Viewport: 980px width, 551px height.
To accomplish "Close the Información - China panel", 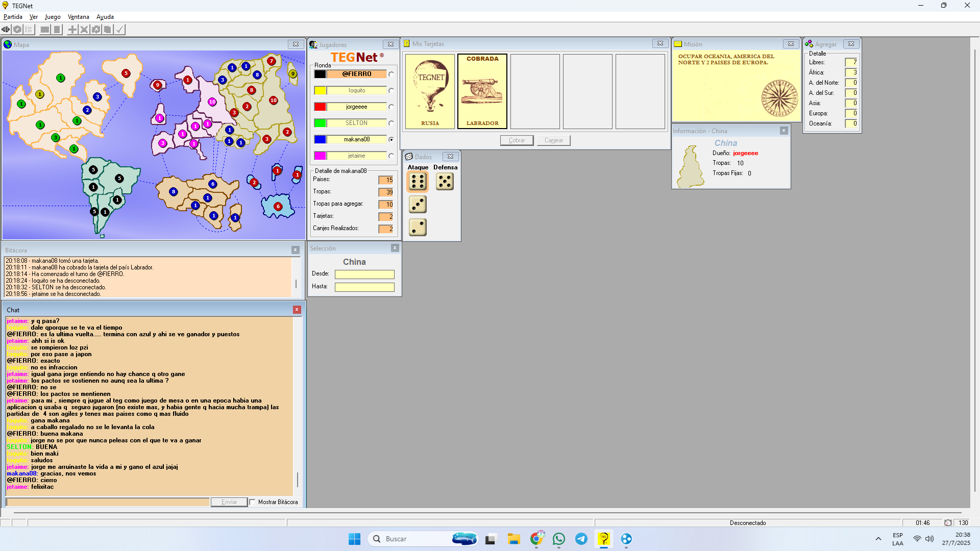I will [x=783, y=131].
